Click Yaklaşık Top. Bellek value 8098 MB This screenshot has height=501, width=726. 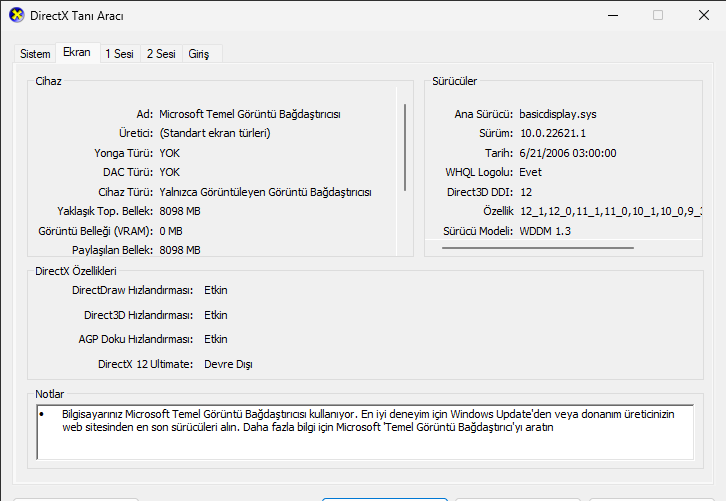180,211
